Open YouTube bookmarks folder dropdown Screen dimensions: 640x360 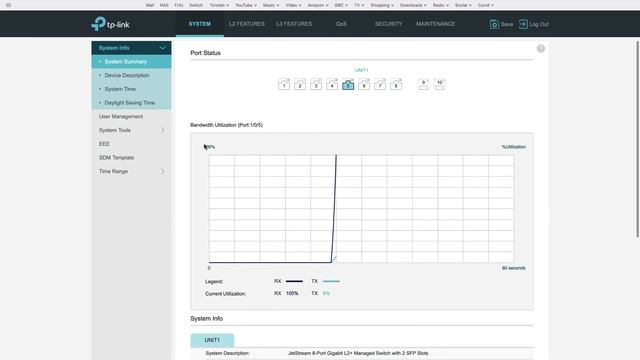246,5
